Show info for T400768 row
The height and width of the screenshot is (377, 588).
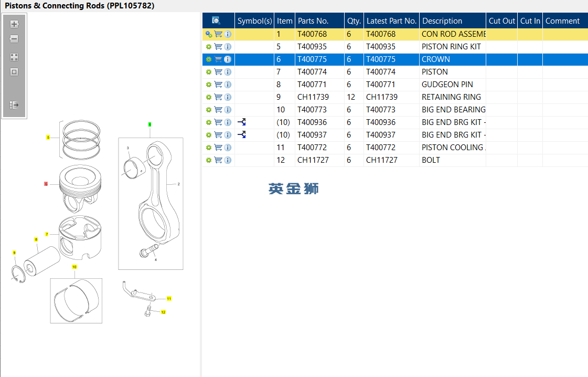pyautogui.click(x=228, y=34)
